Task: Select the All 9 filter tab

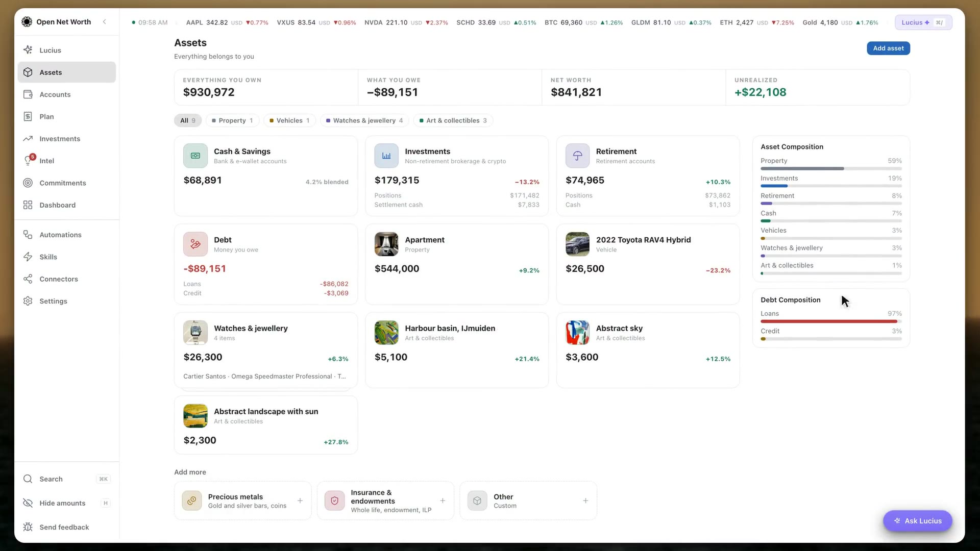Action: [x=188, y=120]
